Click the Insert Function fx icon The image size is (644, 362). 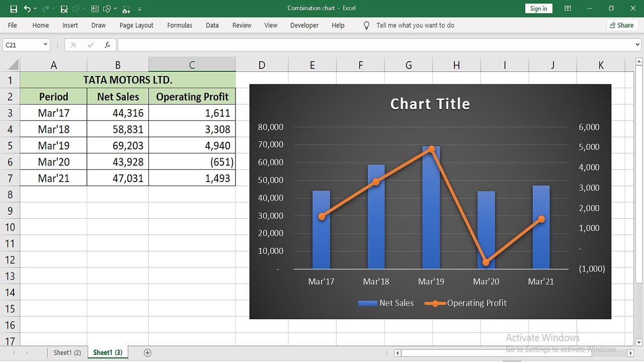(107, 45)
